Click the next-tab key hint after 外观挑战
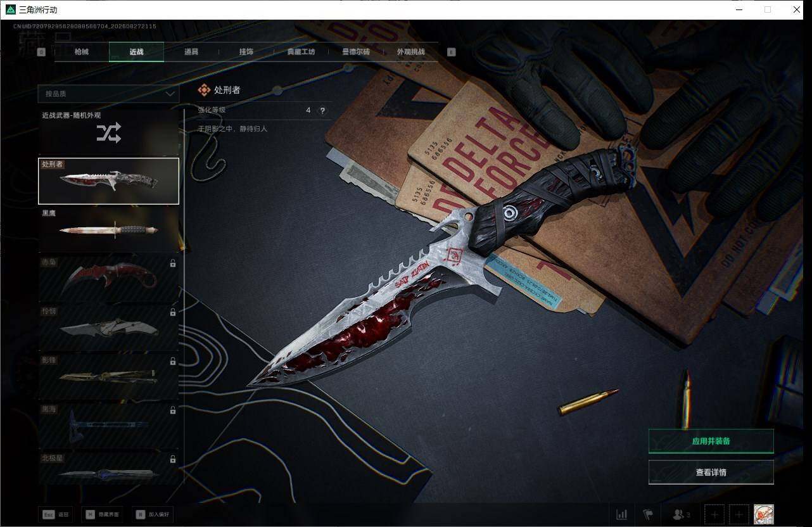The image size is (812, 527). [x=452, y=53]
